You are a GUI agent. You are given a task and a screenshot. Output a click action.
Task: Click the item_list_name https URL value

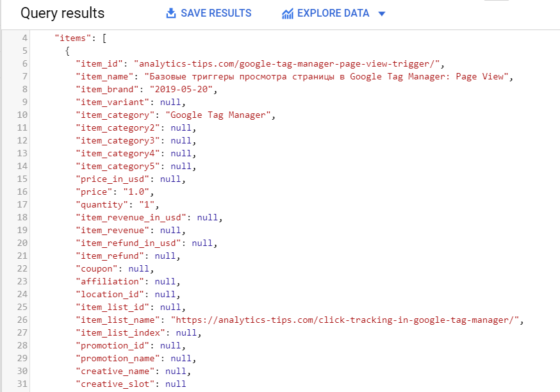pyautogui.click(x=344, y=320)
